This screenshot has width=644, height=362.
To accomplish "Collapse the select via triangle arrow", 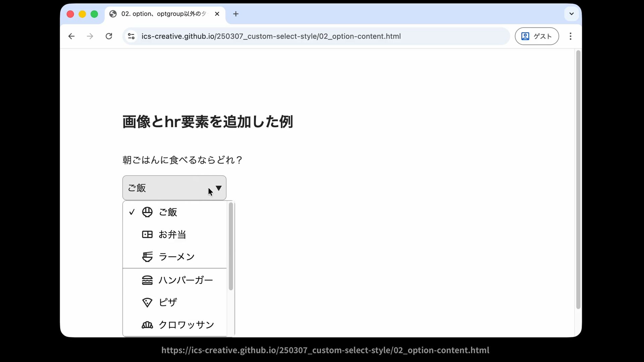I will [219, 188].
